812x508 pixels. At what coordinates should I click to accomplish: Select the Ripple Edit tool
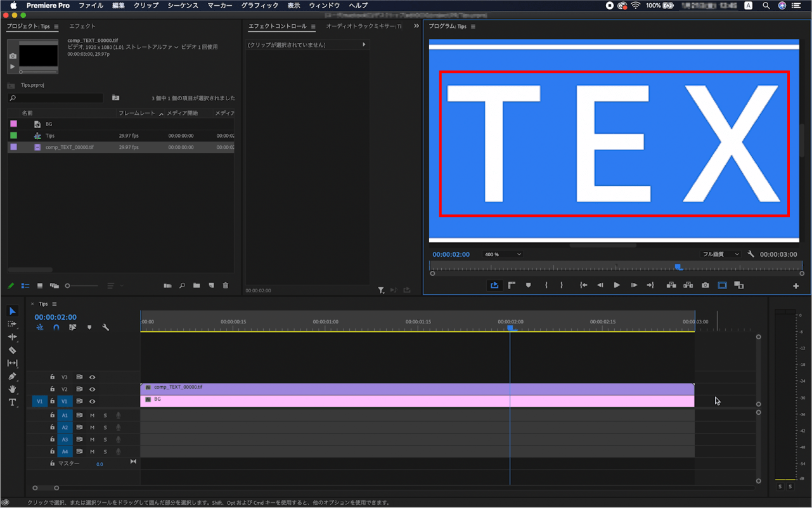click(x=12, y=337)
